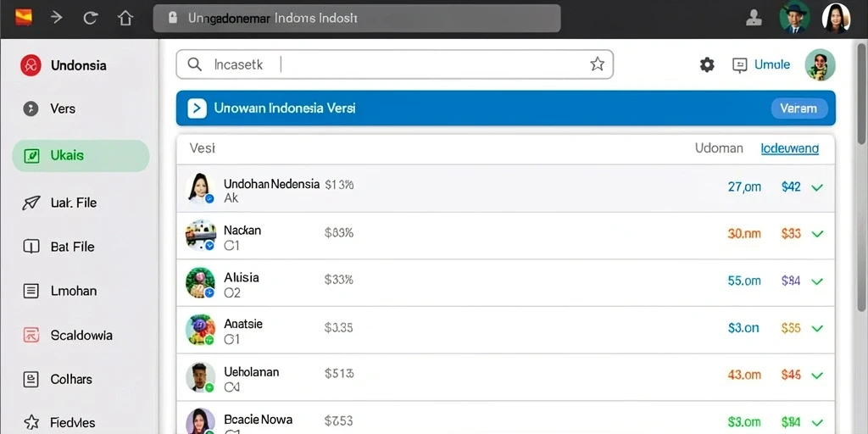Open the user avatar beside Umule
Viewport: 868px width, 434px height.
[x=820, y=64]
